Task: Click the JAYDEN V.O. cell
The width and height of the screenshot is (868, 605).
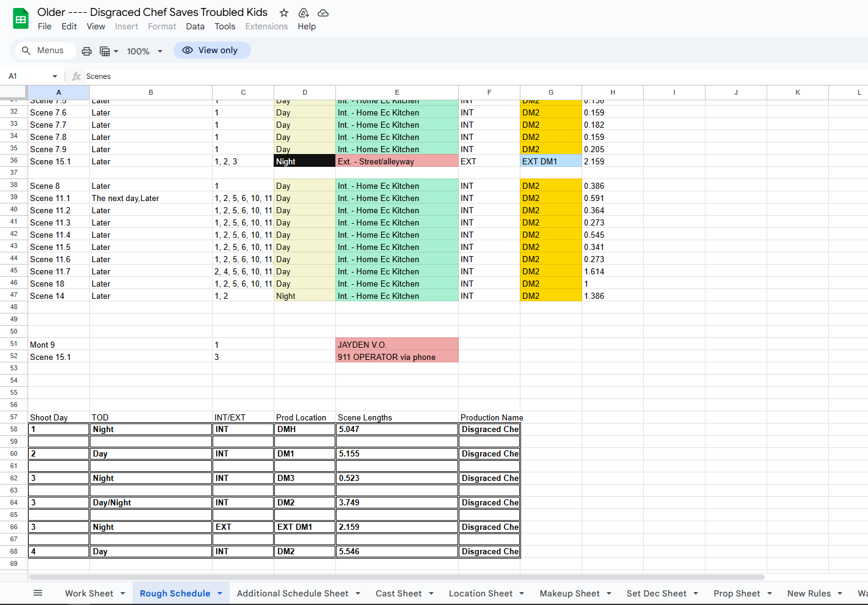Action: [396, 345]
